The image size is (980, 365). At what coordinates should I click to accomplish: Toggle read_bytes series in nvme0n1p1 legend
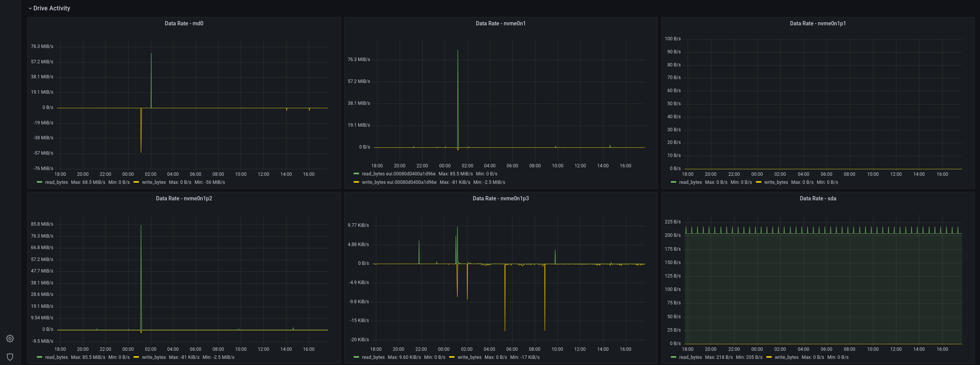click(x=690, y=182)
